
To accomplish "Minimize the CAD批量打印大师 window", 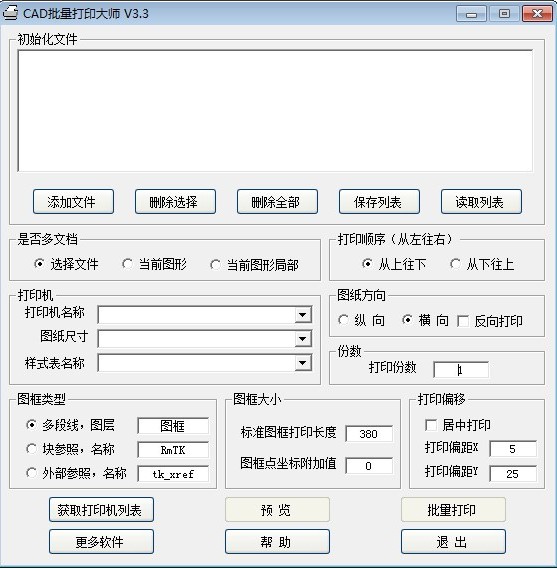I will tap(471, 14).
